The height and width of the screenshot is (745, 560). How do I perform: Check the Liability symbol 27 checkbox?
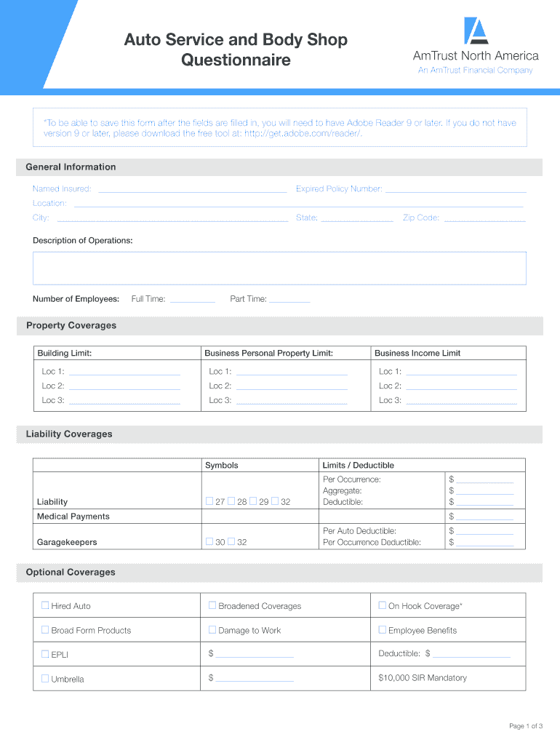tap(209, 501)
